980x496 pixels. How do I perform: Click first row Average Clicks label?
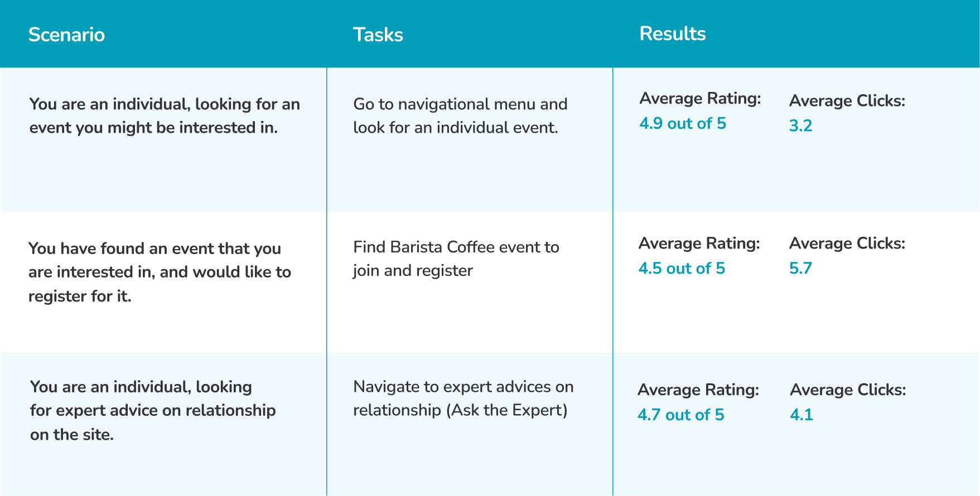[847, 100]
